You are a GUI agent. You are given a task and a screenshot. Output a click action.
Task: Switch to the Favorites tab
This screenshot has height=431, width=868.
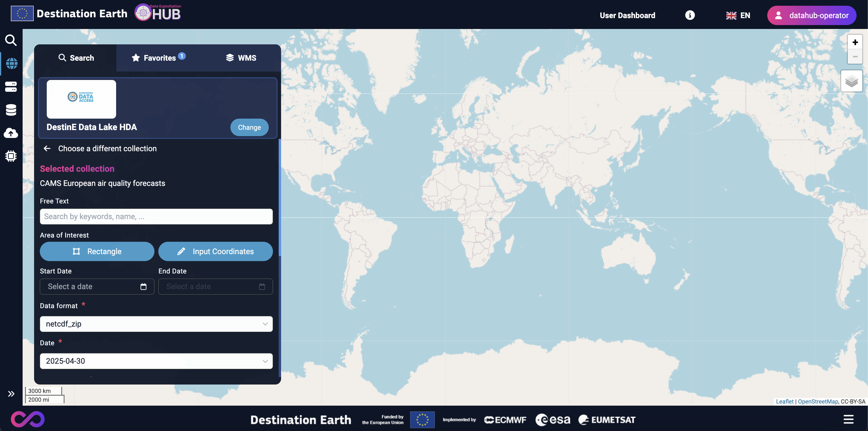tap(158, 58)
